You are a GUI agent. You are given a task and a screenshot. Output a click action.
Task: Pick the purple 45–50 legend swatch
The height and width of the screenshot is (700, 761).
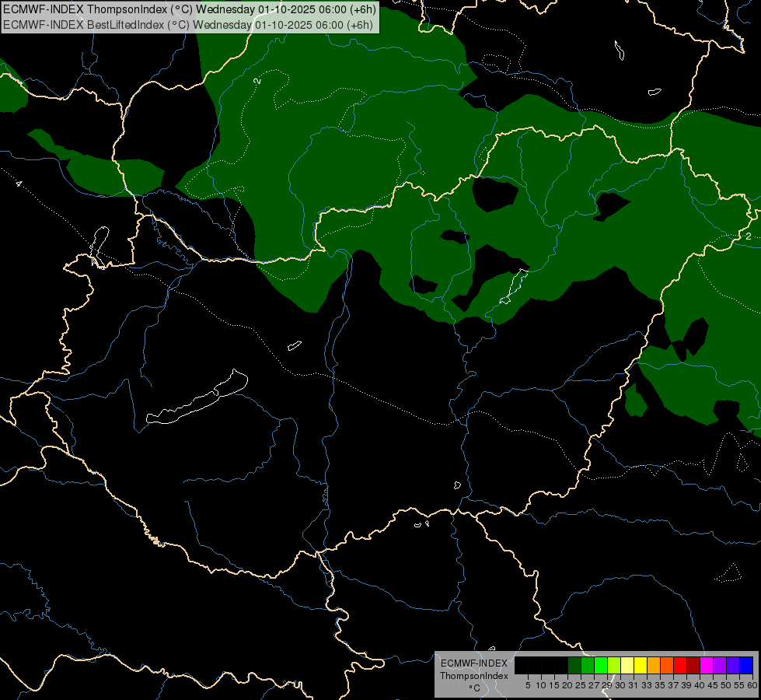pos(720,665)
